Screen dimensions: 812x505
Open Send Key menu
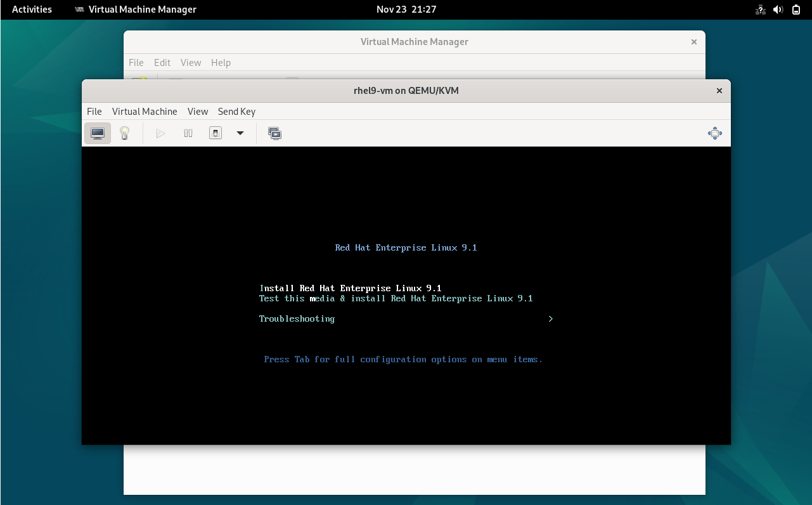[236, 112]
